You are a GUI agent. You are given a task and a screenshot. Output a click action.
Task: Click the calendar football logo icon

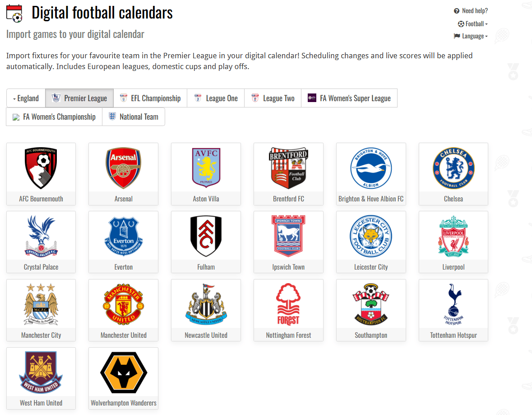click(x=14, y=13)
